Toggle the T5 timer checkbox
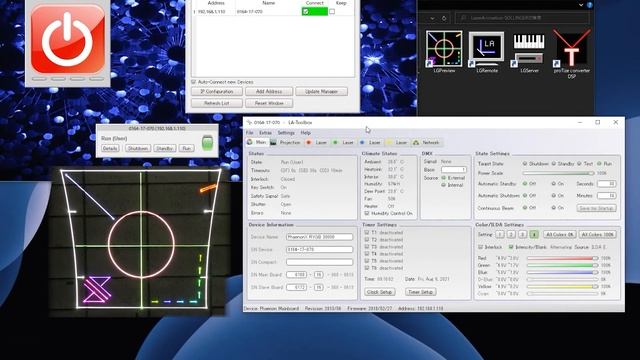 [x=367, y=260]
